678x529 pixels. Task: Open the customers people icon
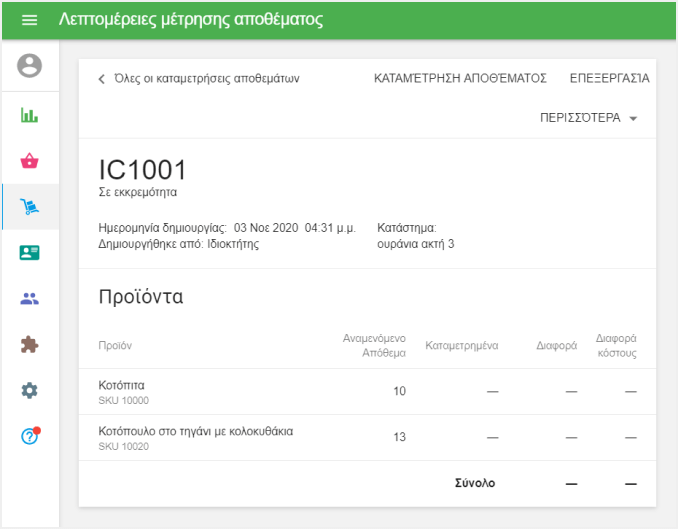(30, 298)
